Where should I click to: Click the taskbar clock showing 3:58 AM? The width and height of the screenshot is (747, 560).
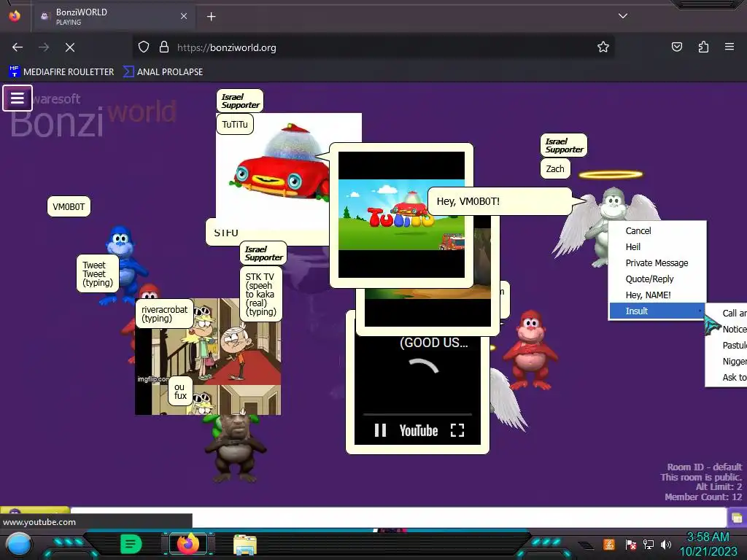pyautogui.click(x=708, y=544)
